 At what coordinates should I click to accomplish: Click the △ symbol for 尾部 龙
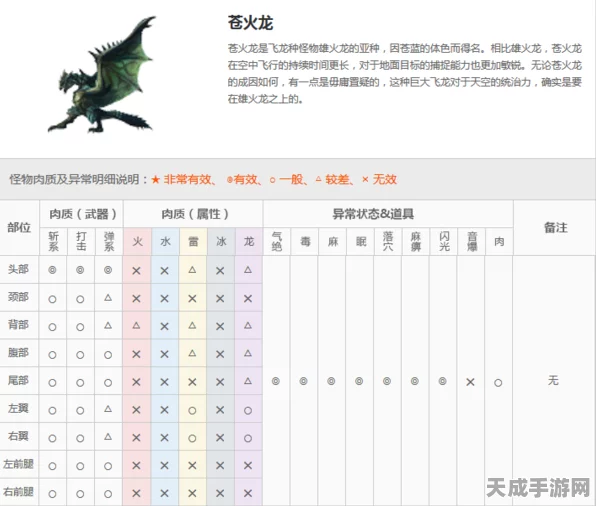click(248, 381)
